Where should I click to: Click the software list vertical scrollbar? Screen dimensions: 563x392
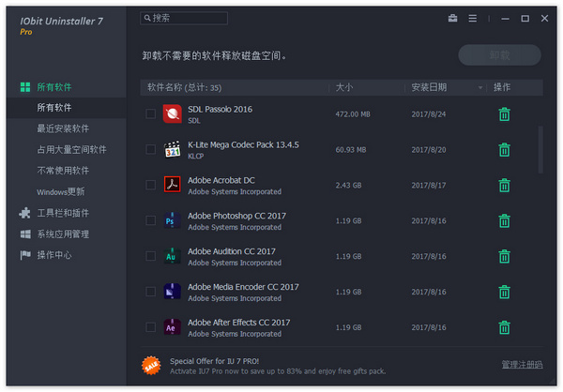pos(540,150)
